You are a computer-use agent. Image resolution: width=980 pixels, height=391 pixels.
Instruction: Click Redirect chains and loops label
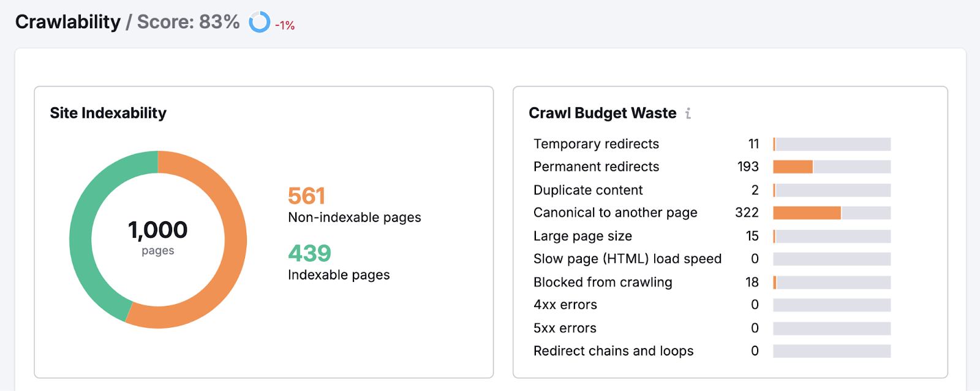(613, 351)
